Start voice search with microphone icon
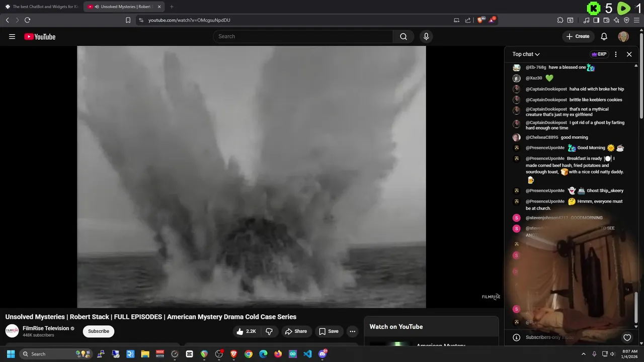Screen dimensions: 644x362 coord(426,36)
